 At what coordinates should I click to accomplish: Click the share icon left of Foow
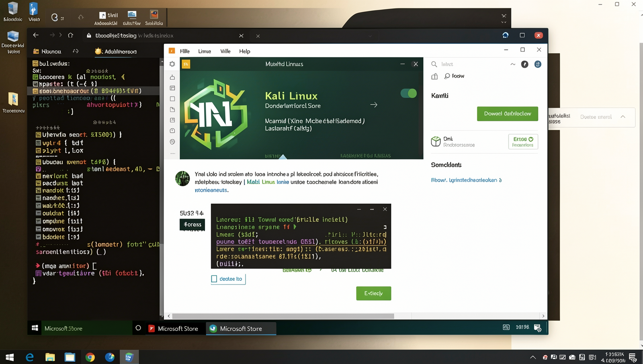coord(434,76)
